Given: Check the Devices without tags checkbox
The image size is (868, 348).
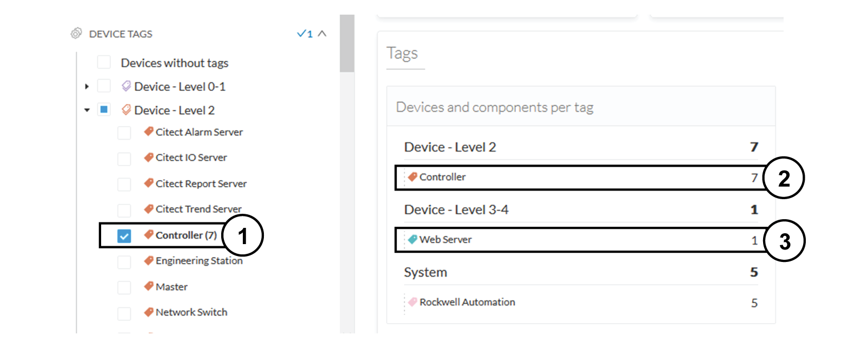Looking at the screenshot, I should pos(104,62).
